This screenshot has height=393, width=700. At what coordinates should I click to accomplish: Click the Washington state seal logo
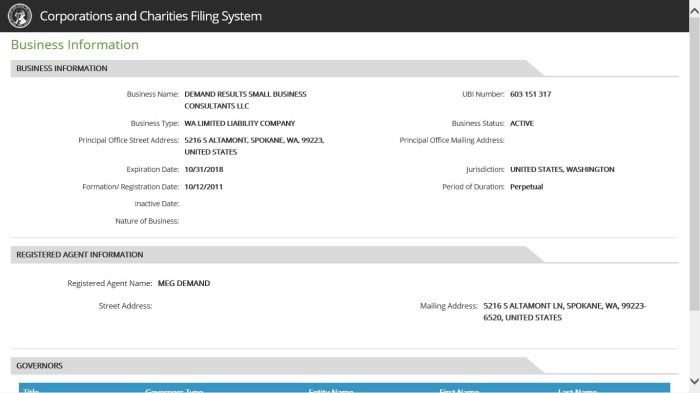pos(20,16)
